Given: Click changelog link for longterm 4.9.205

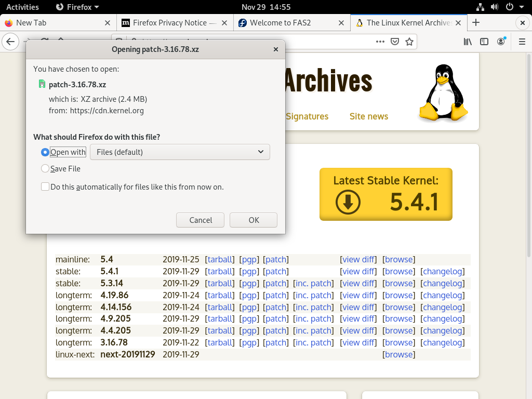Looking at the screenshot, I should pyautogui.click(x=443, y=319).
